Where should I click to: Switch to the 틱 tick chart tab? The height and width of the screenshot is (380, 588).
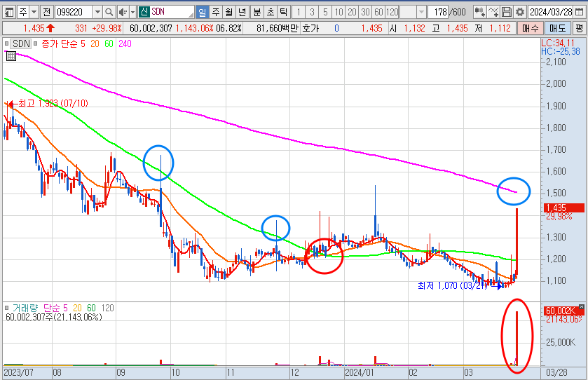[x=284, y=12]
